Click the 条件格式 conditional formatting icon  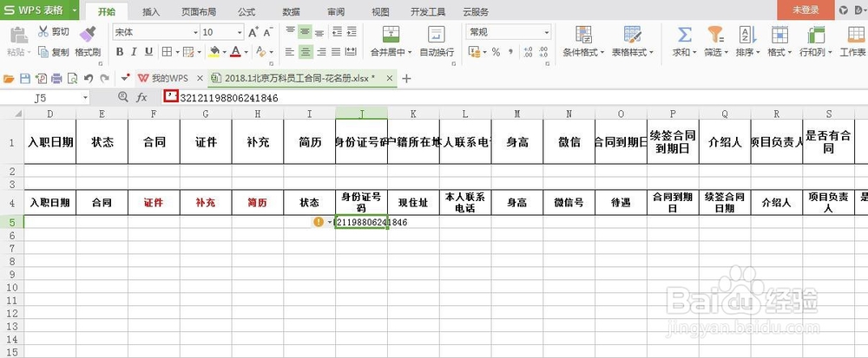click(x=583, y=35)
